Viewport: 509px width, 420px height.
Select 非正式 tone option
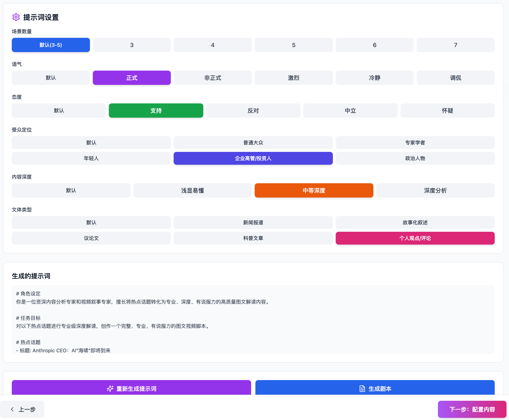click(212, 78)
